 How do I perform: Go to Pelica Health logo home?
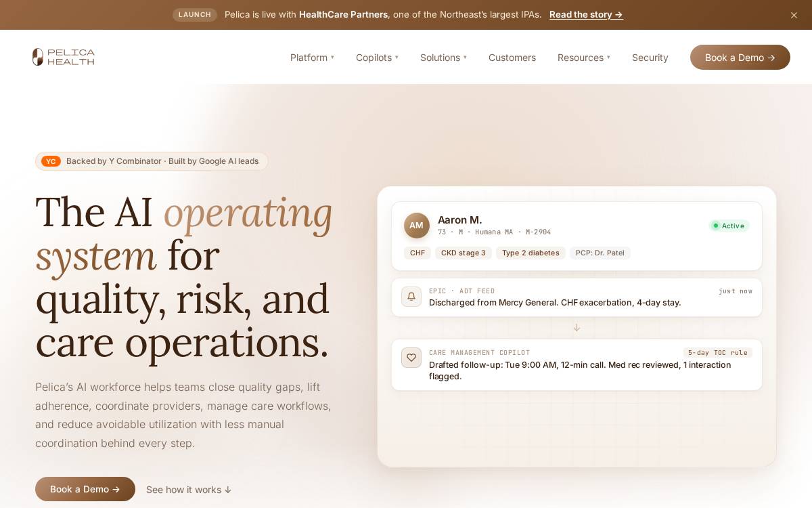pyautogui.click(x=64, y=57)
